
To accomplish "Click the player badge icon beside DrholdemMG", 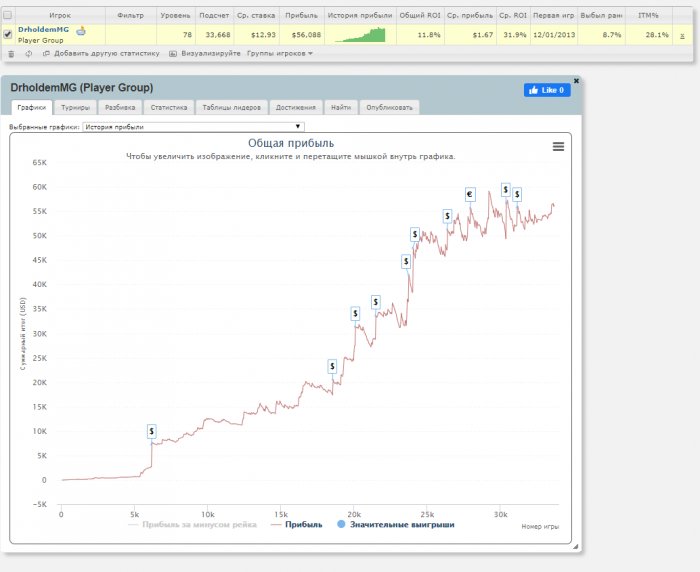I will [80, 30].
